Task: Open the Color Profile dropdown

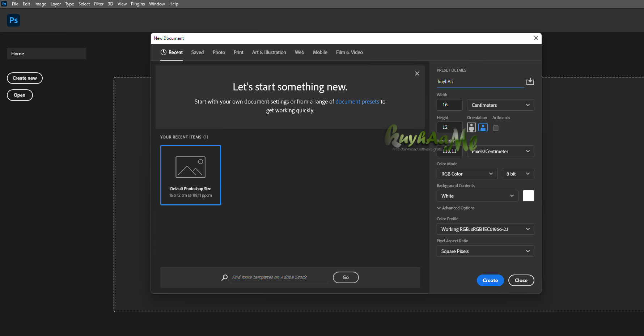Action: (x=485, y=229)
